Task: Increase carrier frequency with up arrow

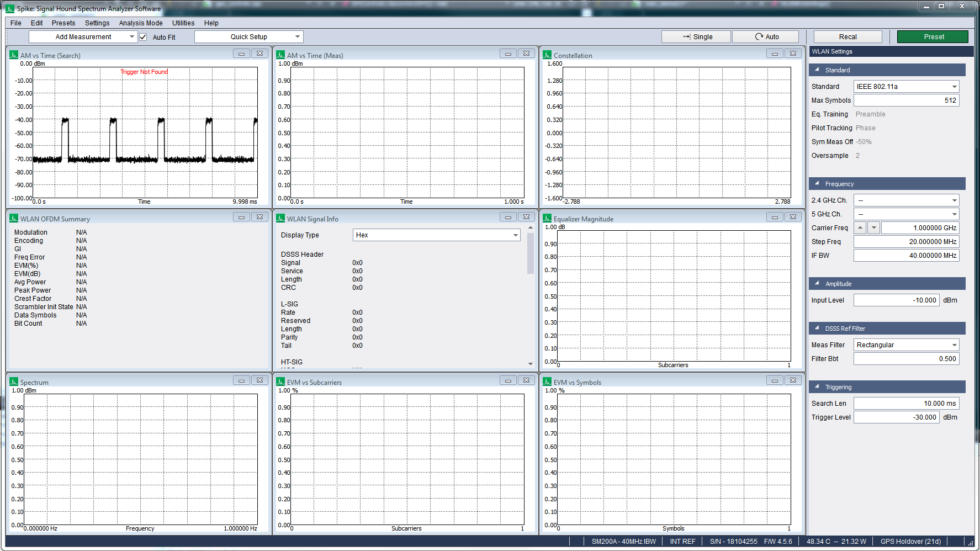Action: click(x=860, y=227)
